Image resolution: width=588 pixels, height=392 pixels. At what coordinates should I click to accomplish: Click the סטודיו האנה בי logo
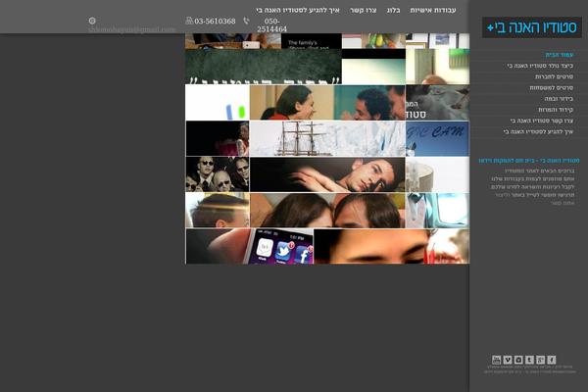pos(532,27)
